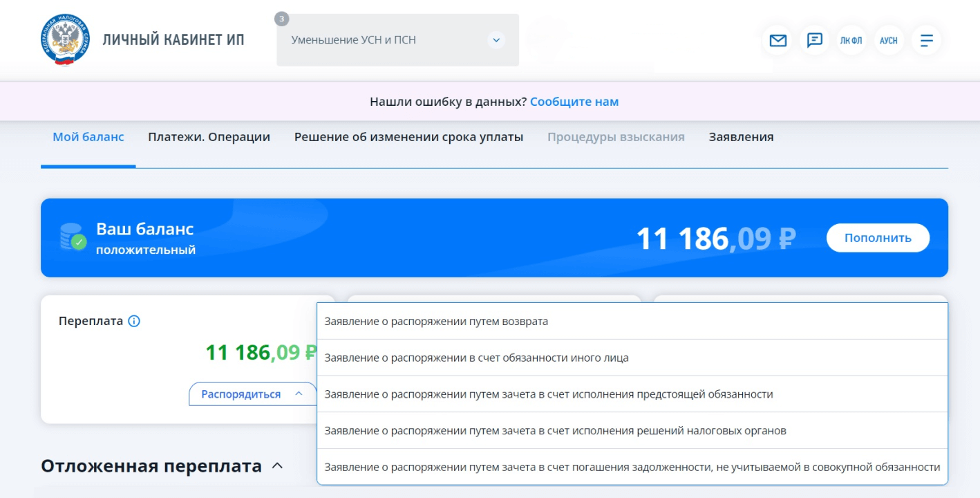Viewport: 980px width, 498px height.
Task: Select зачет в счет исполнения предстоящей обязанности
Action: pos(548,394)
